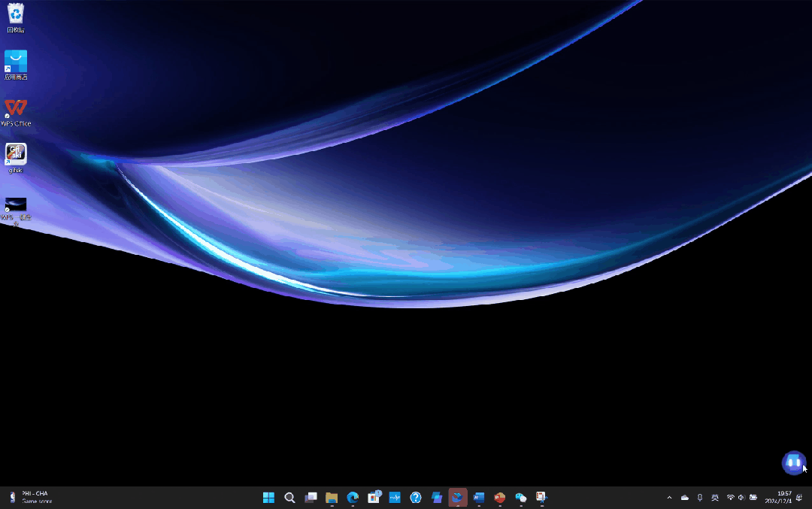Open the Windows Start menu

coord(268,498)
